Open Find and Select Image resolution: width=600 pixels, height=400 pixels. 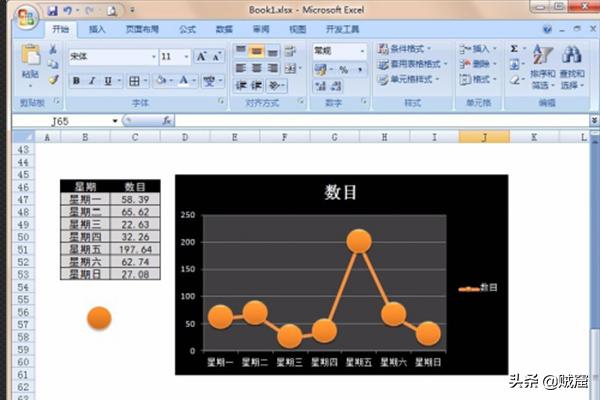pos(572,67)
